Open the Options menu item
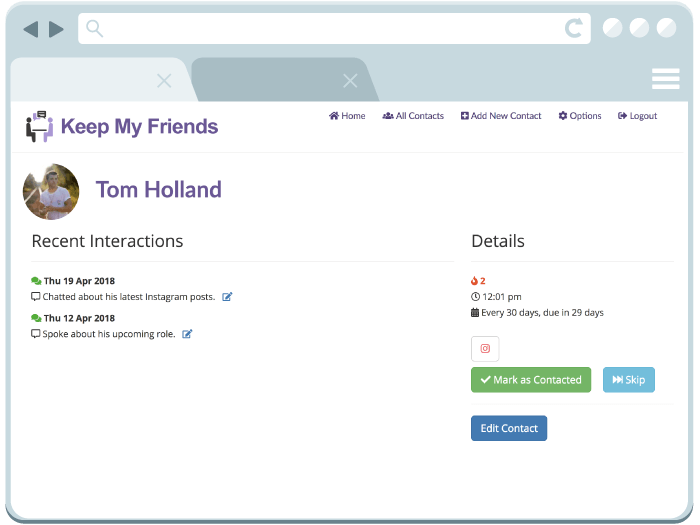This screenshot has width=700, height=525. (x=580, y=116)
